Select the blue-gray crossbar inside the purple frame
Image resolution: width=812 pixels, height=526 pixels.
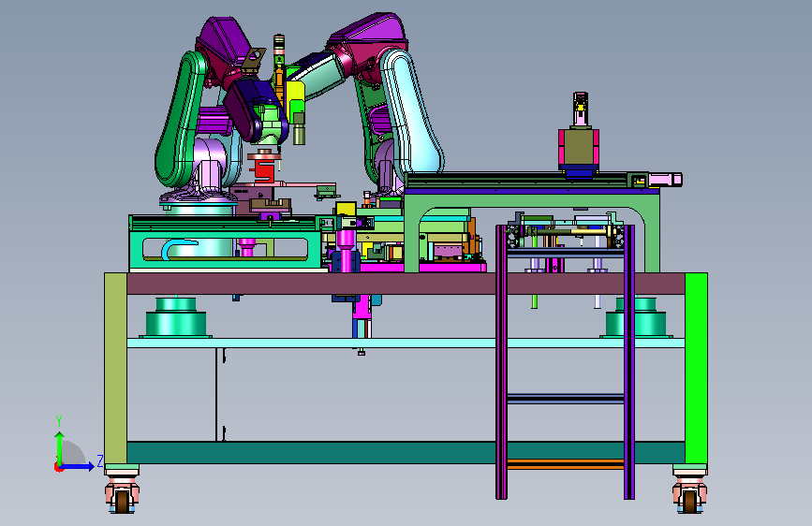[566, 399]
